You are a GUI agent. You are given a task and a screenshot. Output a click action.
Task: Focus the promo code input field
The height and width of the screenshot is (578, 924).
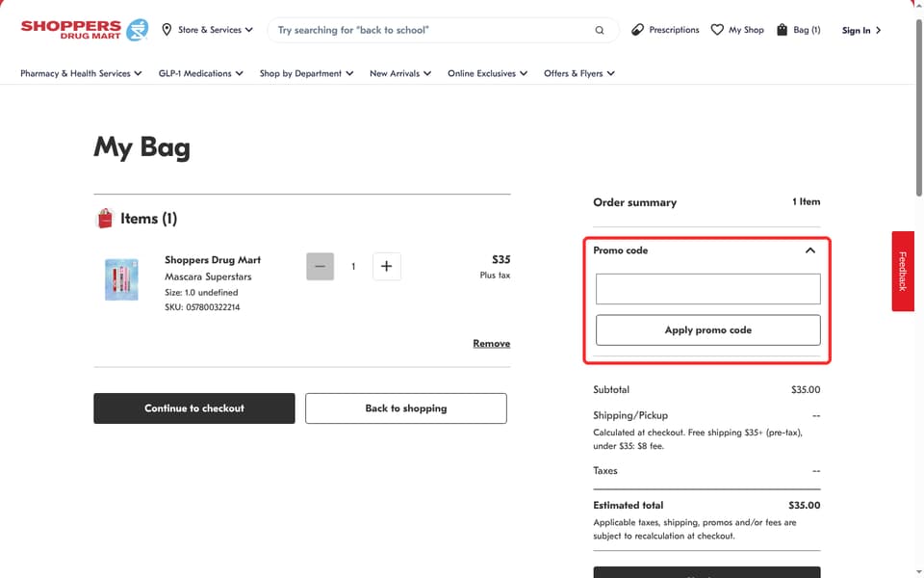707,289
